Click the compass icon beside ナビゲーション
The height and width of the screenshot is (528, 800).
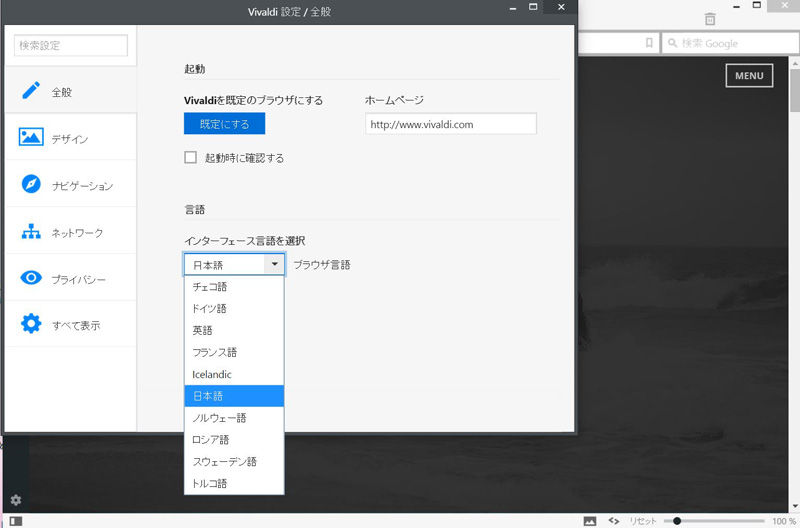click(x=31, y=184)
